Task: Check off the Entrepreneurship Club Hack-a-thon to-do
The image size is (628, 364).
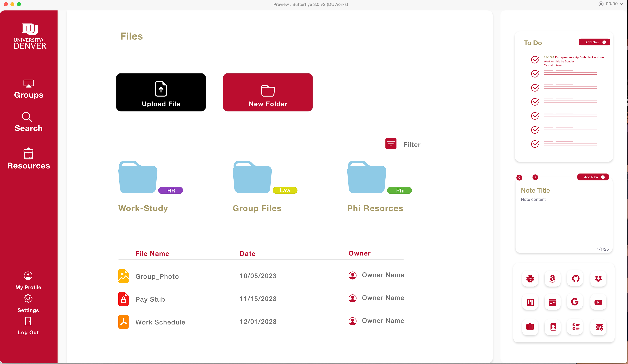Action: 535,60
